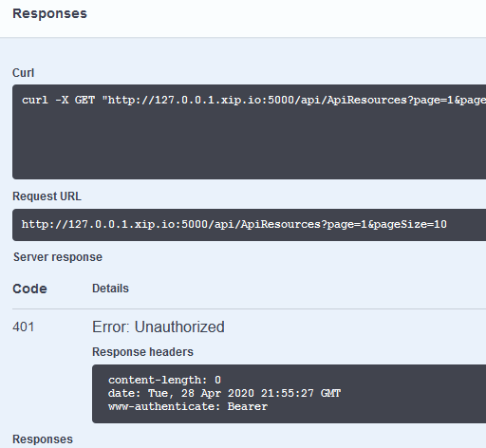Select the content-length: 0 header line
Viewport: 486px width, 448px height.
pyautogui.click(x=164, y=380)
